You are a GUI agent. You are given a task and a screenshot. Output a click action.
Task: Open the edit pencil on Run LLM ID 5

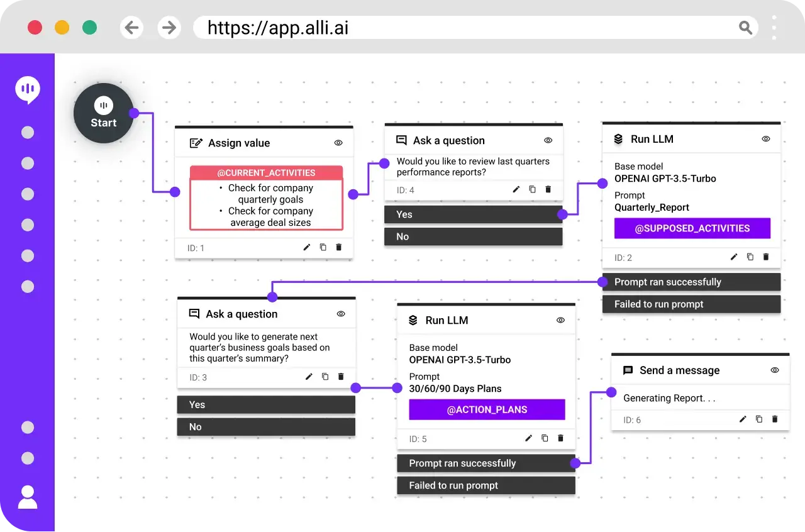[528, 438]
